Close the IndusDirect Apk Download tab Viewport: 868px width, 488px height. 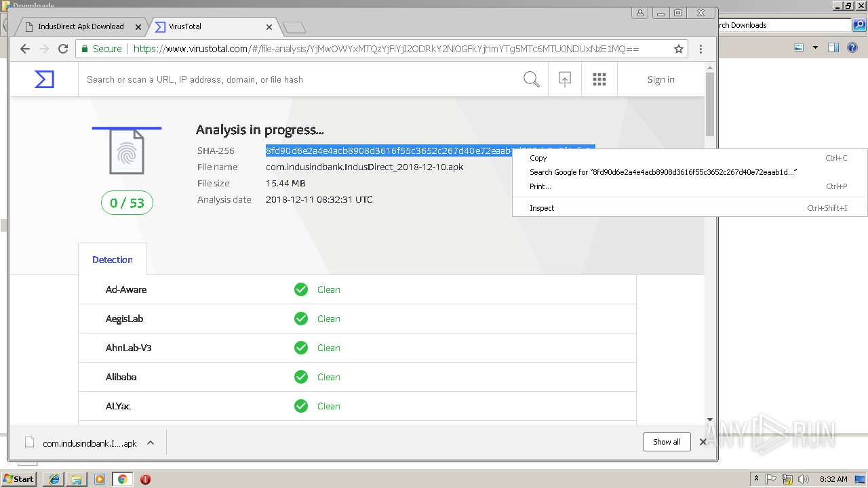pyautogui.click(x=138, y=27)
